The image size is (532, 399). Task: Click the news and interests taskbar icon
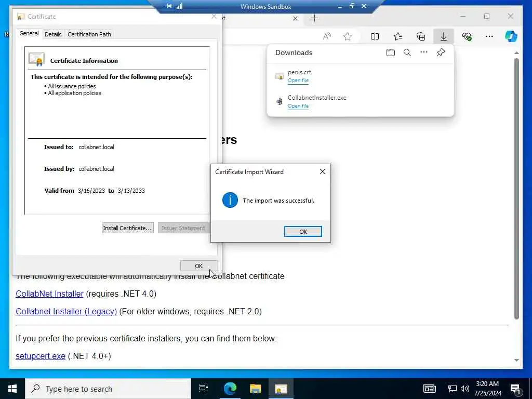pyautogui.click(x=430, y=389)
